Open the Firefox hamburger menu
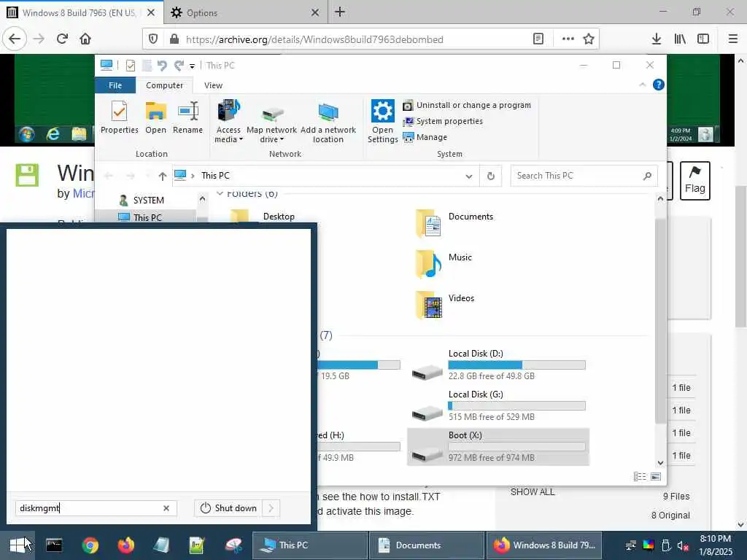 (733, 39)
